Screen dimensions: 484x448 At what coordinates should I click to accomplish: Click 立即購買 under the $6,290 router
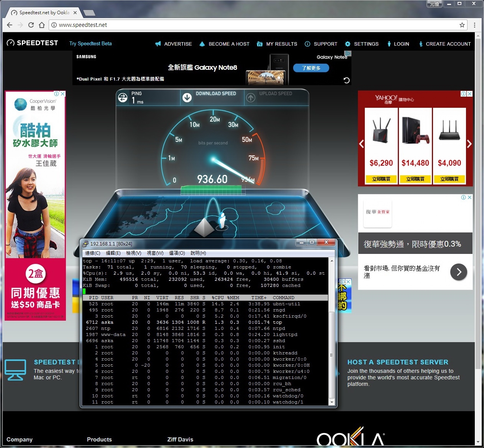coord(381,179)
